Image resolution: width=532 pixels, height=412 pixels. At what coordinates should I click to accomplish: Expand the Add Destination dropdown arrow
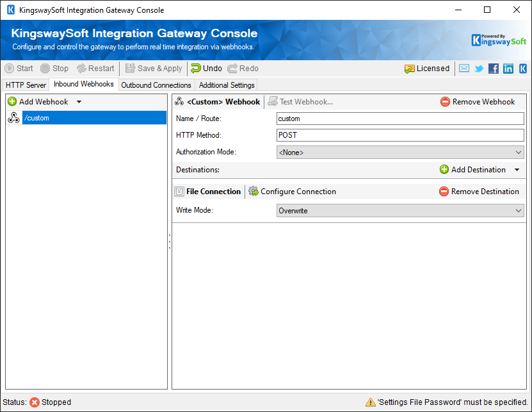[517, 170]
